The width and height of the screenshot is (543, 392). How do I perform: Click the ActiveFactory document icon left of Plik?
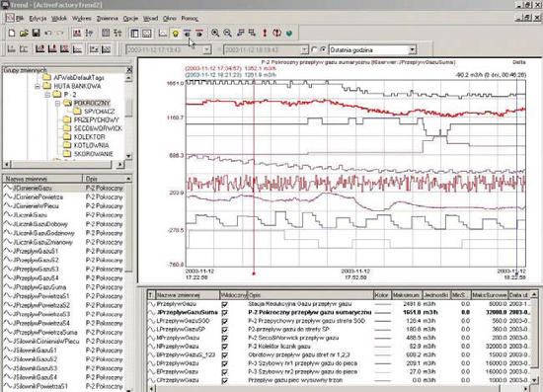click(10, 18)
